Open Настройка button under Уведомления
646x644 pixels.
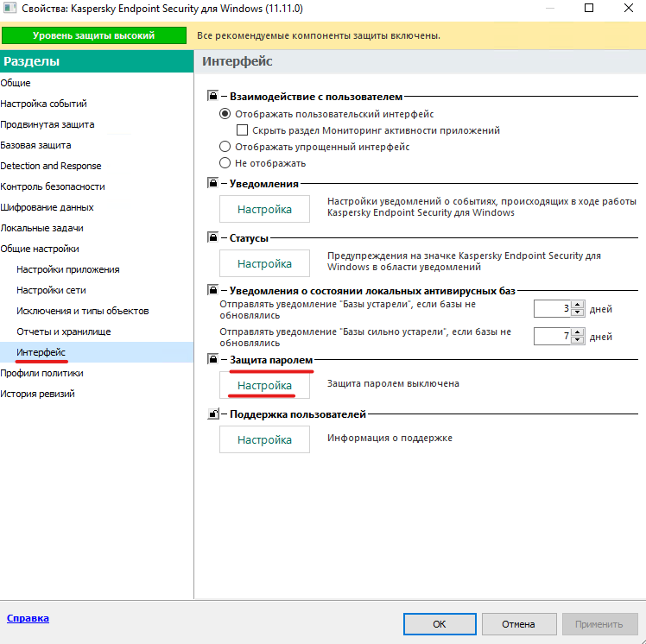point(264,209)
